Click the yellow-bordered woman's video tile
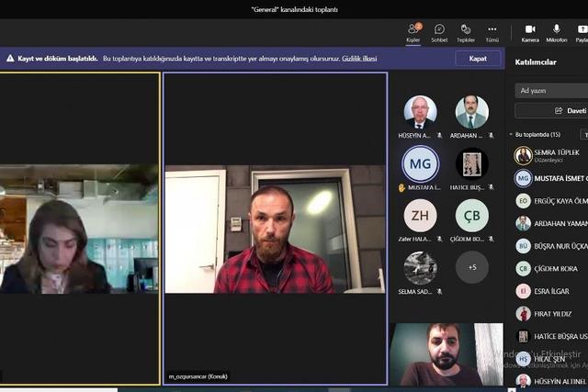The width and height of the screenshot is (588, 392). pyautogui.click(x=80, y=229)
